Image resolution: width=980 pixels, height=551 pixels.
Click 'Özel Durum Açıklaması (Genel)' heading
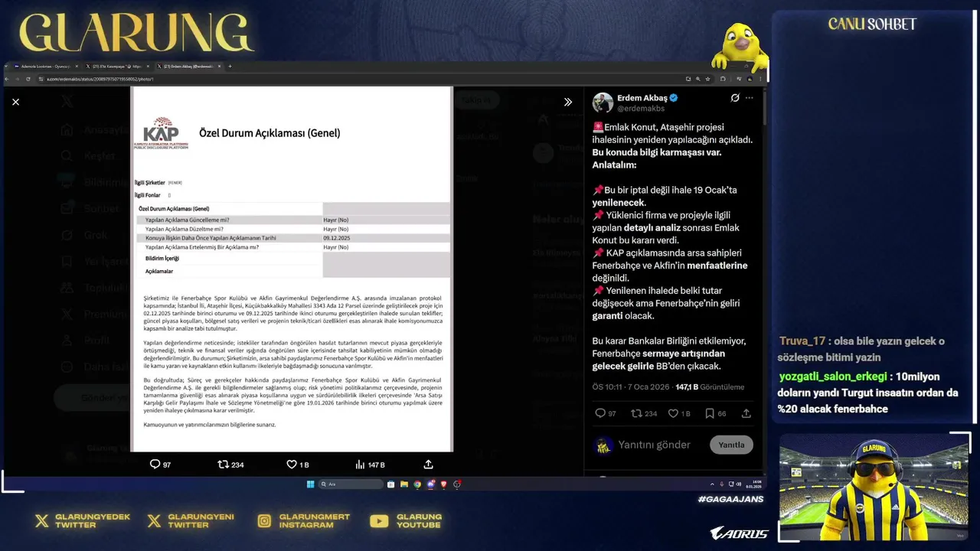pyautogui.click(x=269, y=132)
